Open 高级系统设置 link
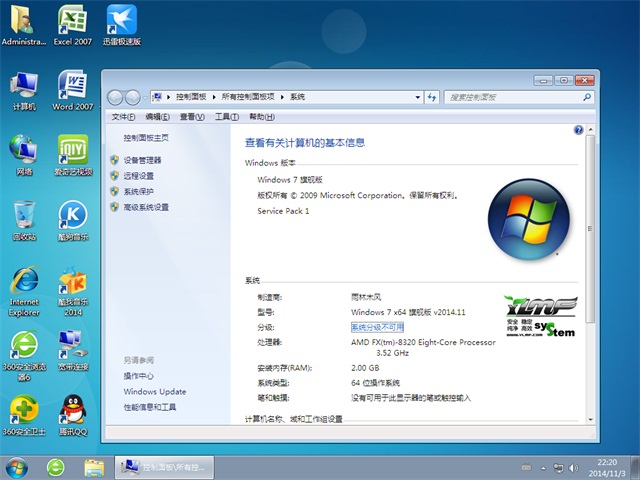 click(x=146, y=207)
